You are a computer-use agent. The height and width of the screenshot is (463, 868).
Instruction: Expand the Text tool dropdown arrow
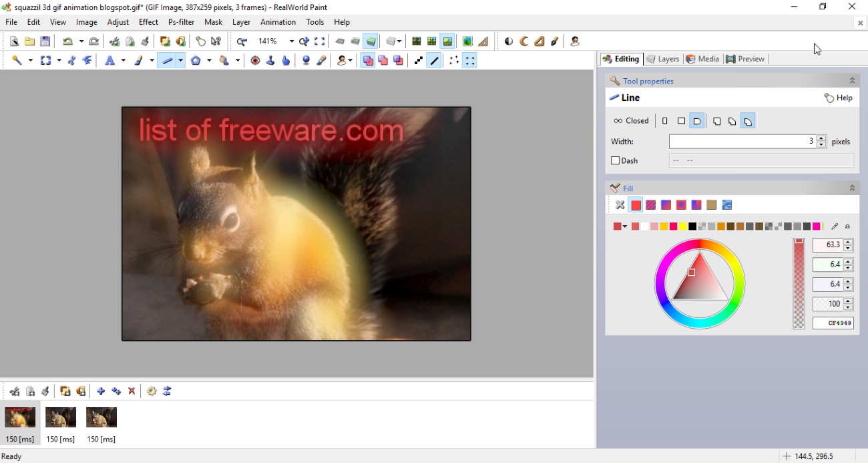pos(124,60)
